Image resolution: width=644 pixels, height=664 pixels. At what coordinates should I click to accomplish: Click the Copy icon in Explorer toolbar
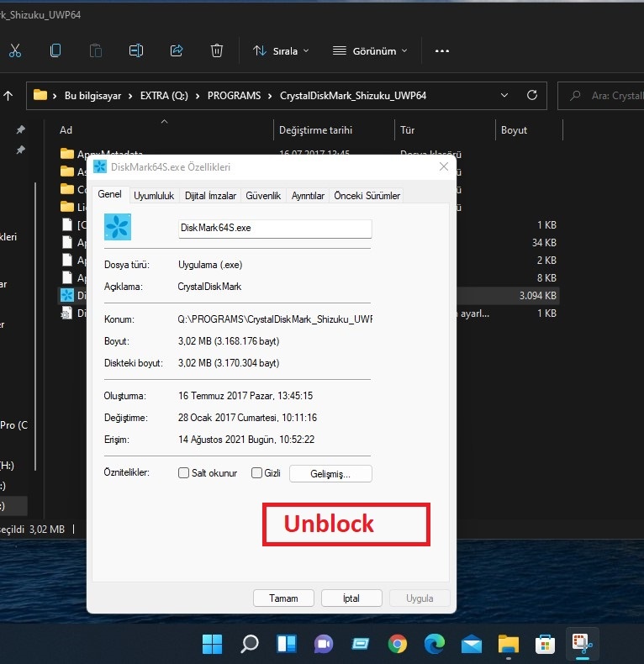click(55, 50)
